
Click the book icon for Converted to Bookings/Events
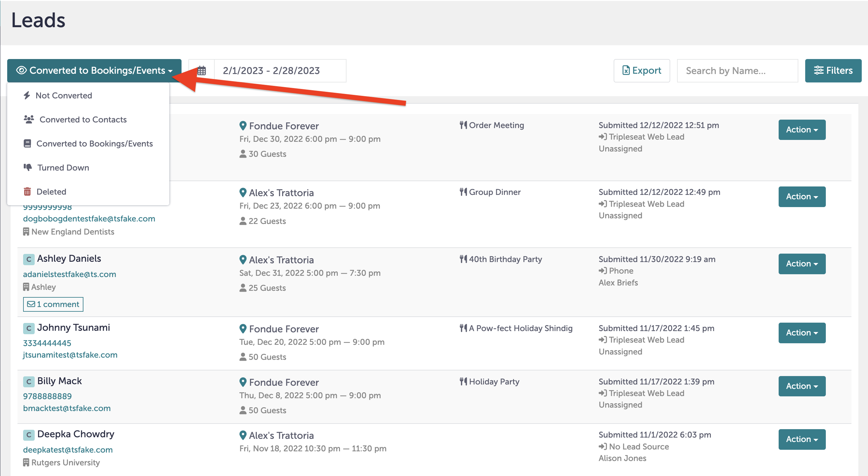coord(27,143)
